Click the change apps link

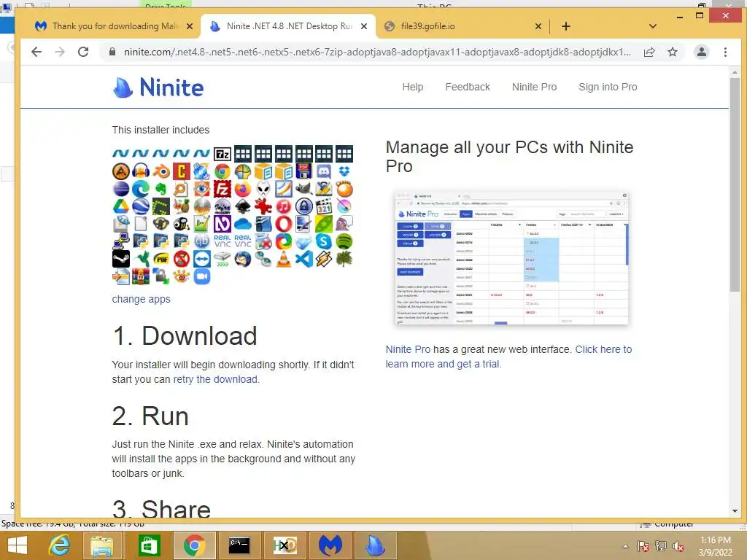141,299
